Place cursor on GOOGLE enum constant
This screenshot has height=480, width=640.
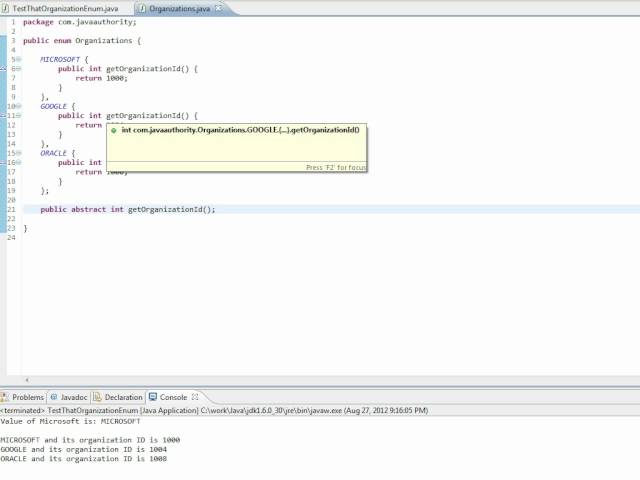click(53, 106)
